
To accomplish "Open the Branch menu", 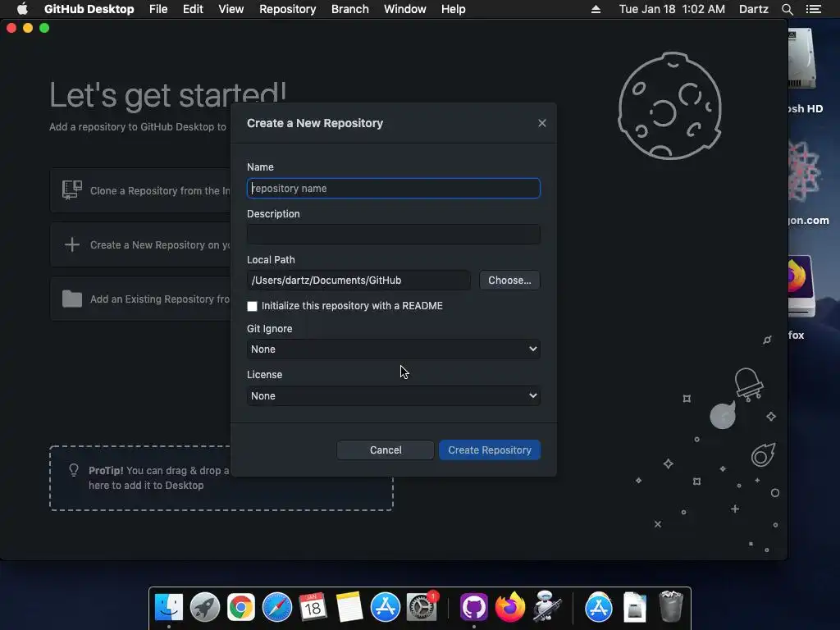I will pos(349,9).
